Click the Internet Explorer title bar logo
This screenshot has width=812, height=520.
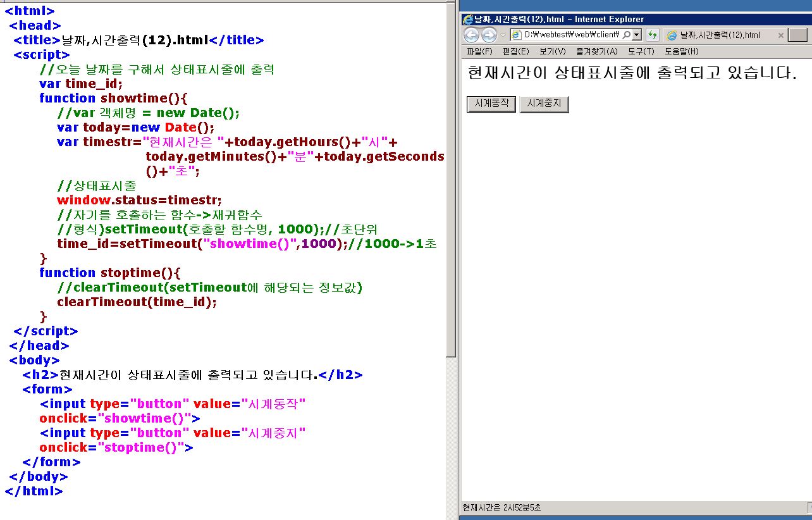click(468, 19)
